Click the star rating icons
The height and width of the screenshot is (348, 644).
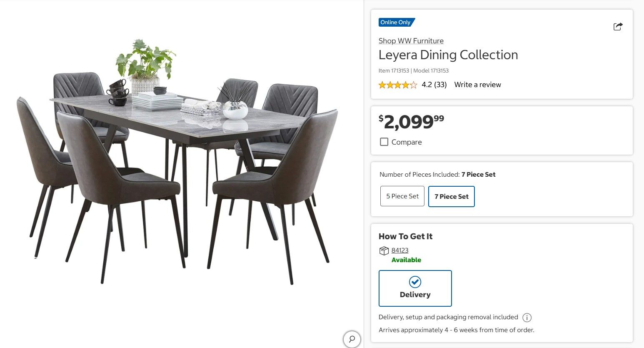pyautogui.click(x=397, y=85)
